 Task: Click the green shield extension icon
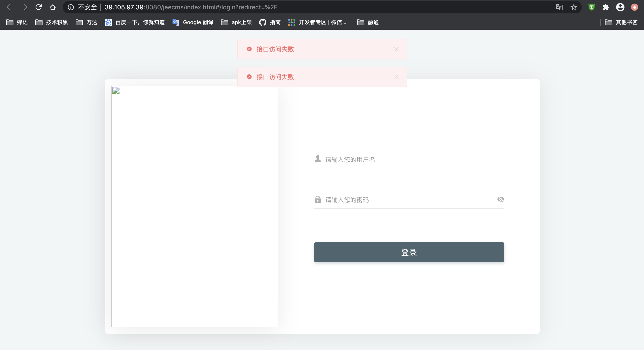(591, 7)
